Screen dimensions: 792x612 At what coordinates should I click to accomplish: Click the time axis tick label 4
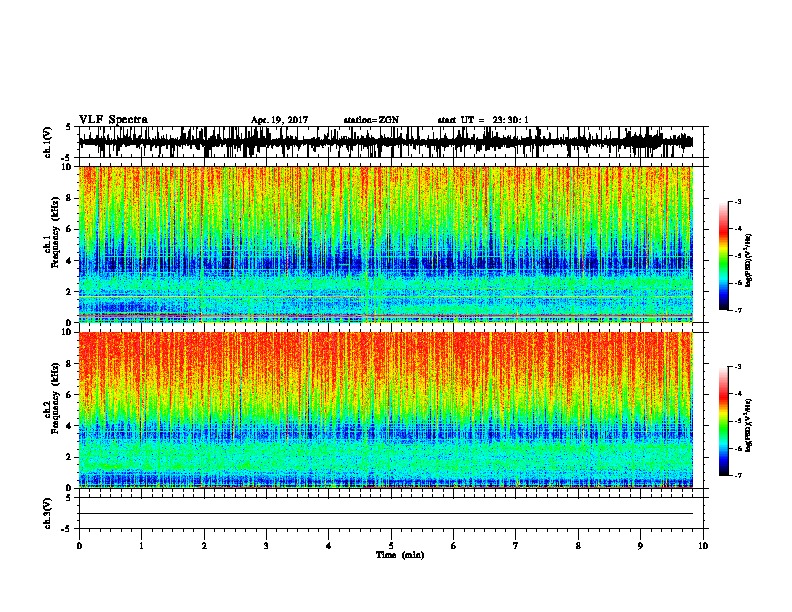coord(329,546)
